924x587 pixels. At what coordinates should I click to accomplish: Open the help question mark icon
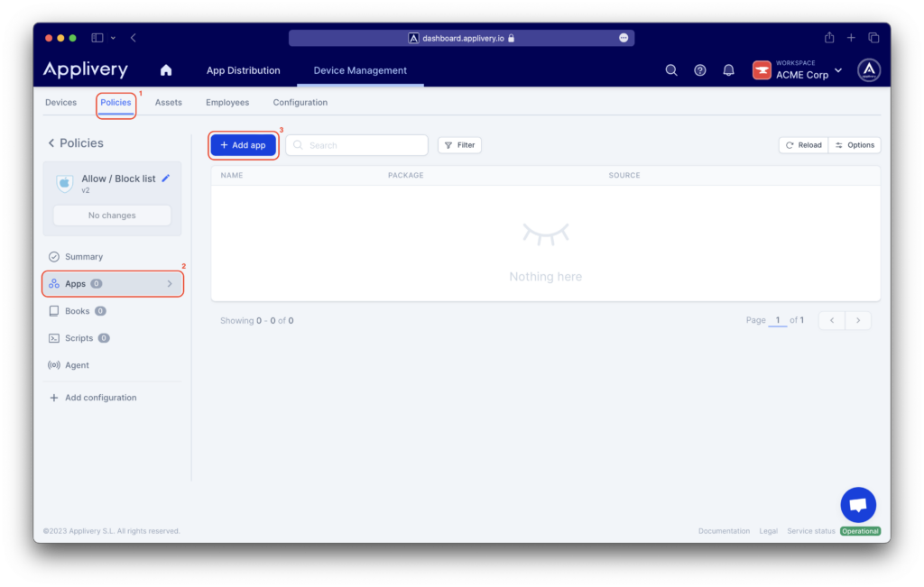(x=700, y=70)
